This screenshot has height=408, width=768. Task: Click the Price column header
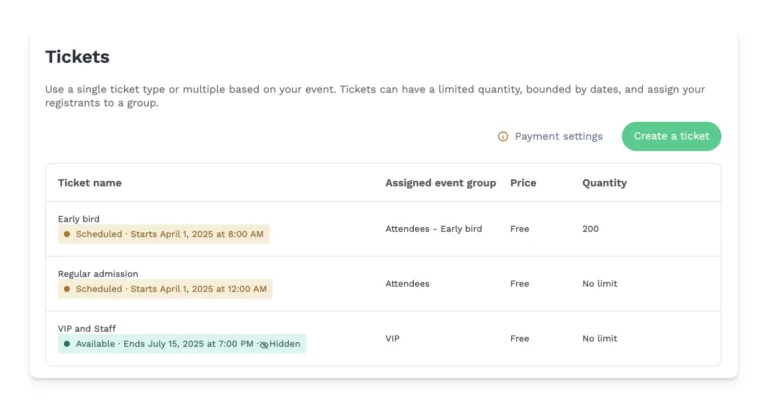[x=523, y=183]
